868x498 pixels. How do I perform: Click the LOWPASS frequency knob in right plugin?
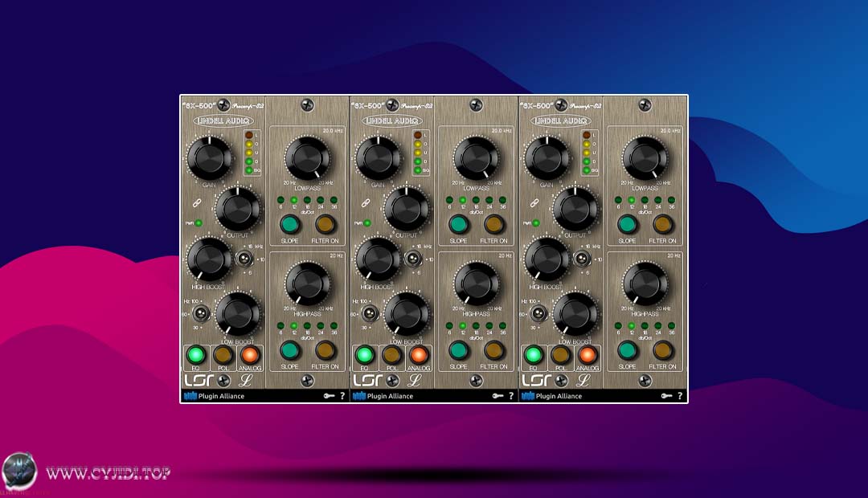point(645,157)
